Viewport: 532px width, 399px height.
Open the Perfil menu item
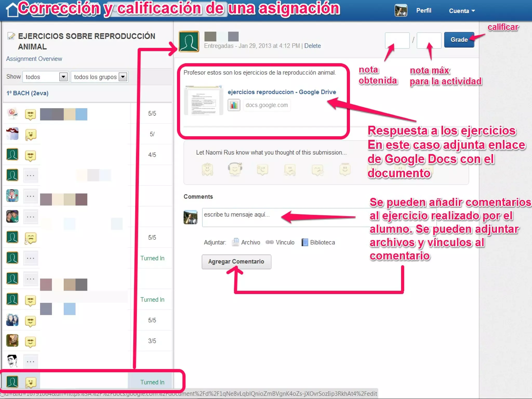[423, 11]
